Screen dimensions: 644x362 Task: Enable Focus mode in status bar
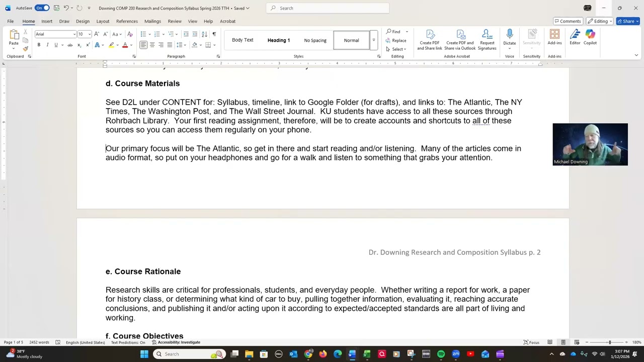tap(531, 342)
